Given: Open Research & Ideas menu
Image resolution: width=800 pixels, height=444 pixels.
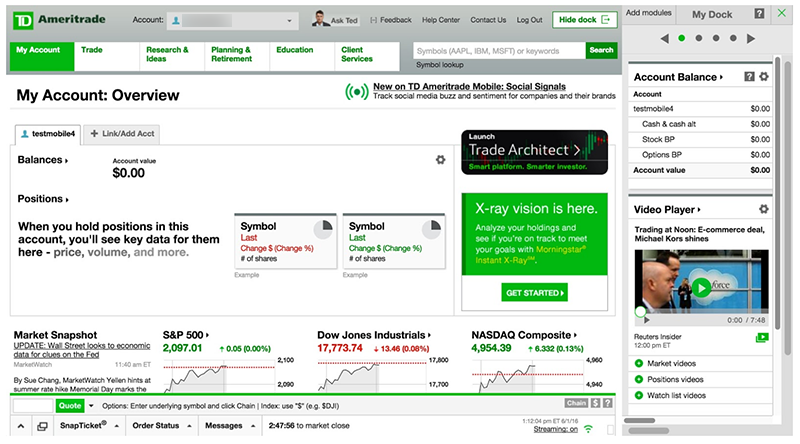Looking at the screenshot, I should point(172,56).
